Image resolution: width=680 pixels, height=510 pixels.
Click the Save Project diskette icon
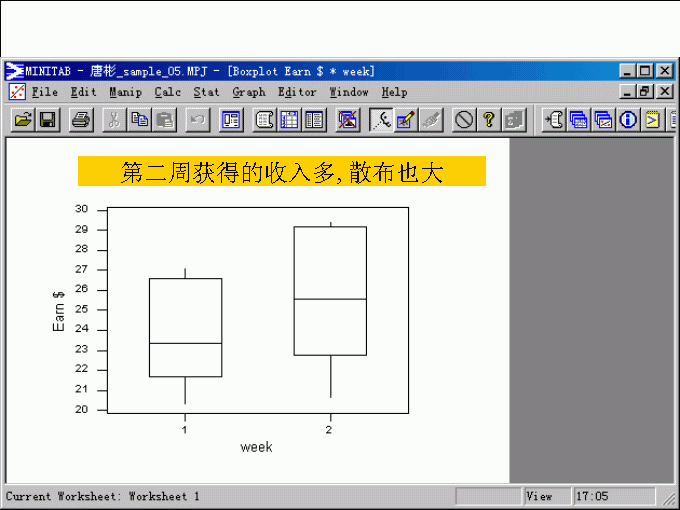click(x=47, y=120)
